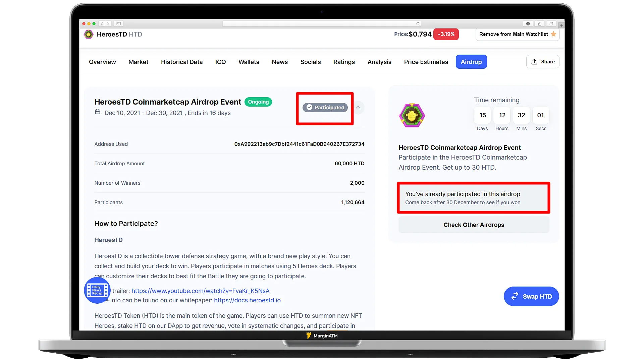
Task: Click the Hours countdown box showing 12
Action: point(502,115)
